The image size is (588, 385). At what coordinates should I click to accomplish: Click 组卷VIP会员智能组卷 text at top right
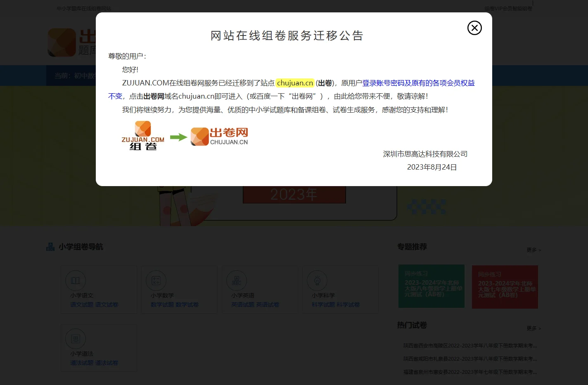pyautogui.click(x=508, y=8)
